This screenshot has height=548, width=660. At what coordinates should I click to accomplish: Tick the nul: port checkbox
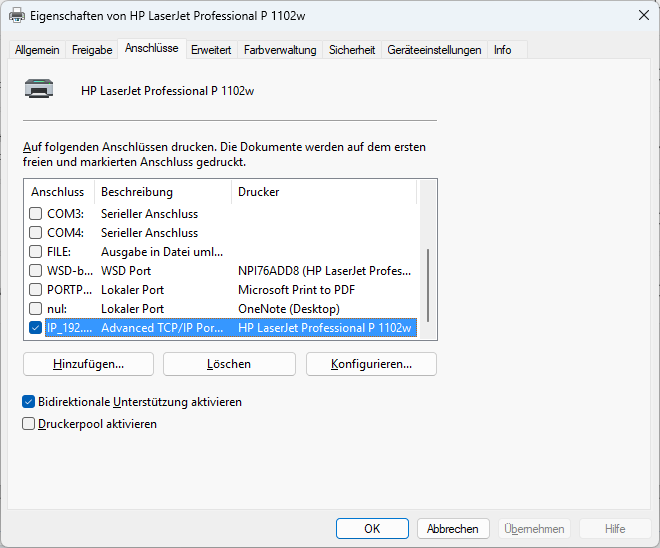pyautogui.click(x=35, y=309)
